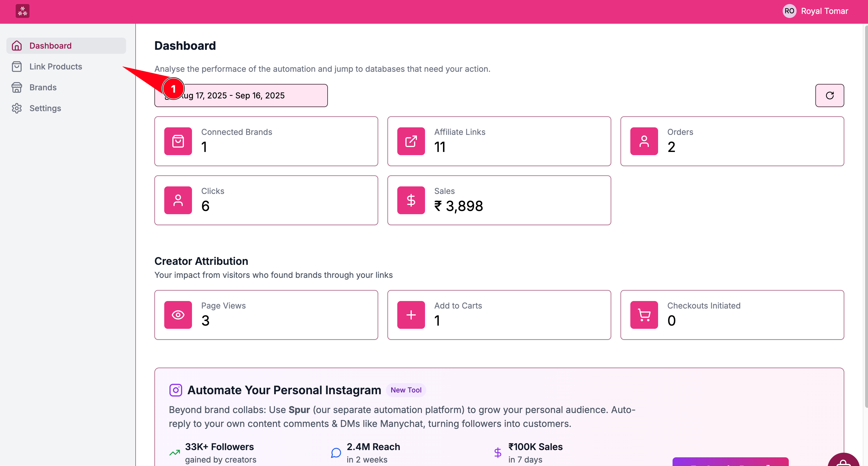Click the Orders person icon
The image size is (868, 466).
click(x=644, y=141)
